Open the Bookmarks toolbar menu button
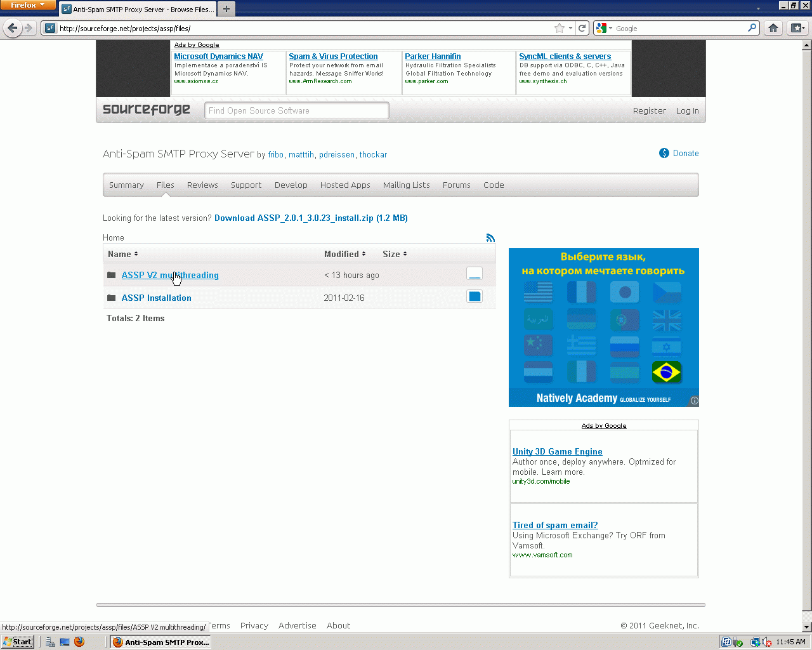The height and width of the screenshot is (650, 812). (x=797, y=28)
